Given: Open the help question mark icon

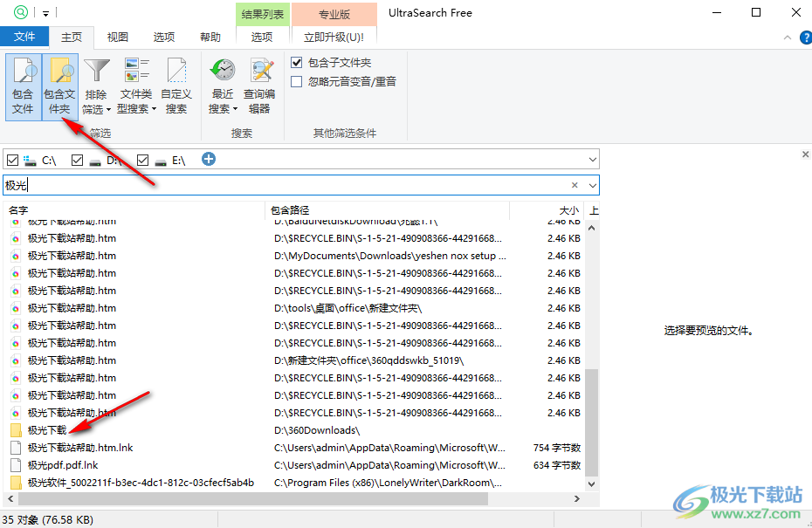Looking at the screenshot, I should click(804, 38).
